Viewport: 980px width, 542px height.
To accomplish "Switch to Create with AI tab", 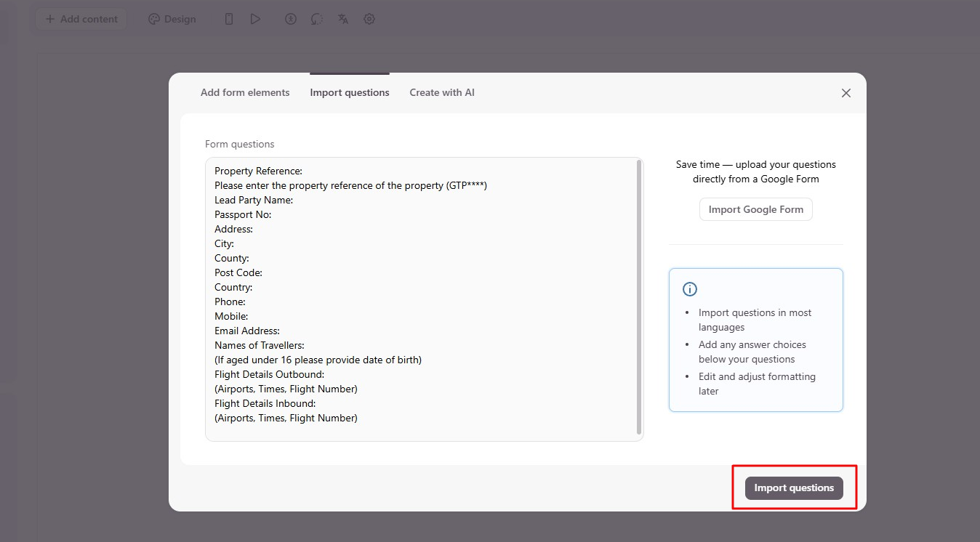I will [x=442, y=92].
